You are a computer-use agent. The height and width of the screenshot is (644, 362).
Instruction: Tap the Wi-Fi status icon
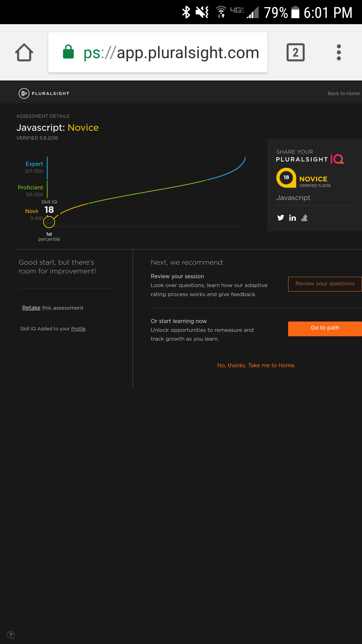click(x=221, y=12)
